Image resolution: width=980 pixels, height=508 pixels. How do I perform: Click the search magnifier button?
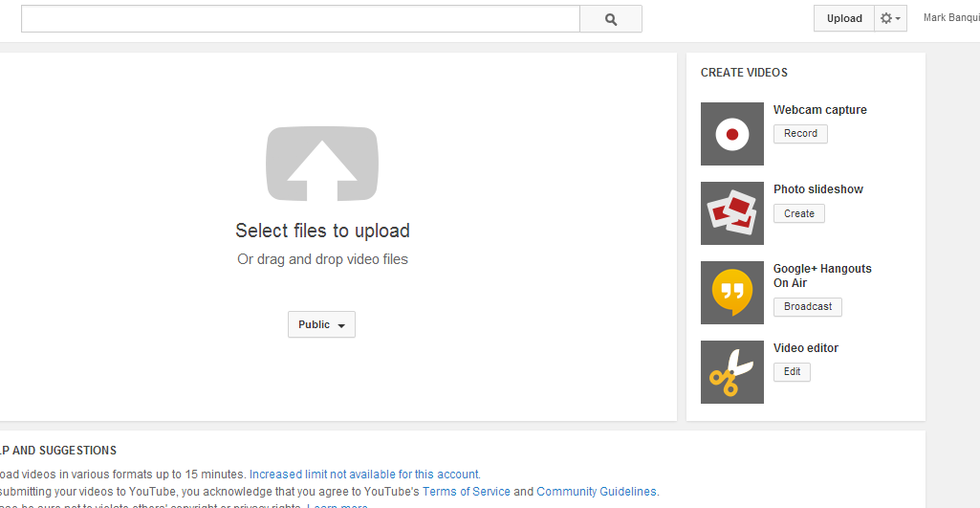611,19
